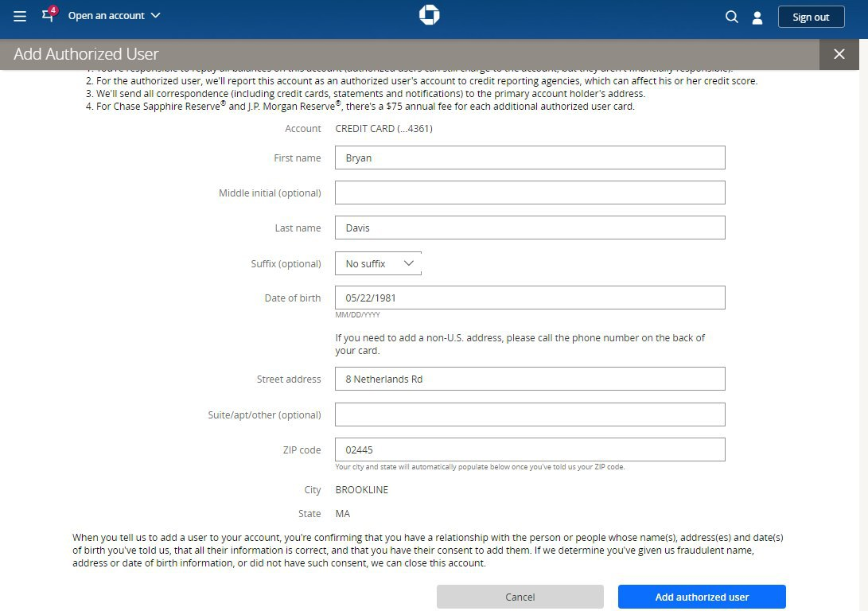Click the correspondence disclosure line 3

tap(365, 94)
